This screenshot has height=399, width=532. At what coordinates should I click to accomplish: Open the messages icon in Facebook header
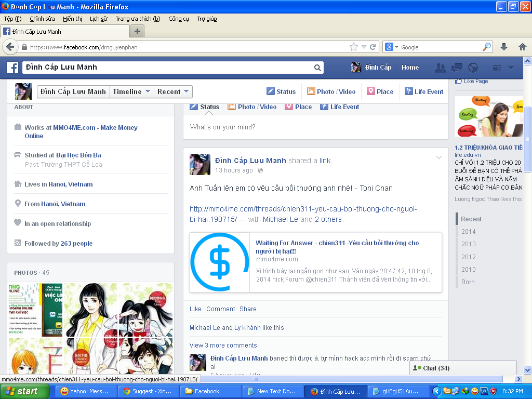tap(457, 68)
